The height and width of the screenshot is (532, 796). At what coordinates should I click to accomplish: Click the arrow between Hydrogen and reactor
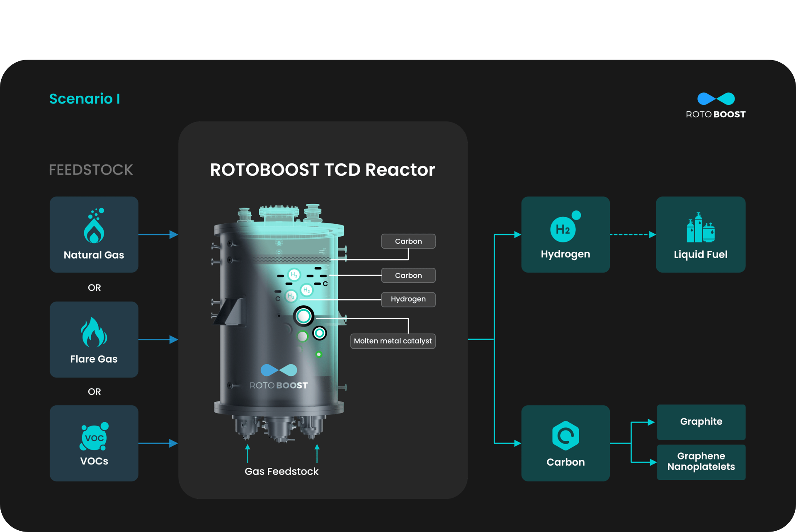pyautogui.click(x=506, y=235)
